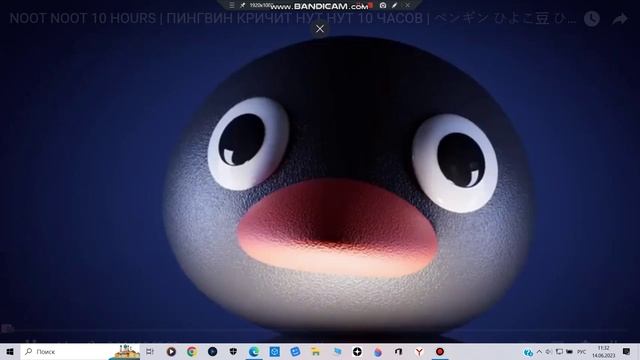Open the light-blue monitor taskbar icon
This screenshot has width=640, height=360.
(x=337, y=351)
